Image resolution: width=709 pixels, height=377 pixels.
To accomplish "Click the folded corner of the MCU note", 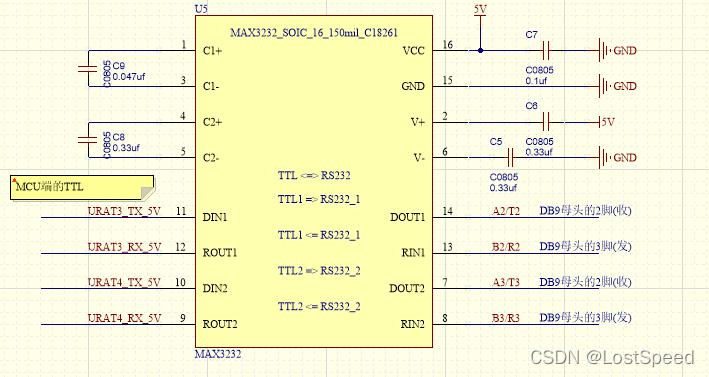I will point(147,193).
